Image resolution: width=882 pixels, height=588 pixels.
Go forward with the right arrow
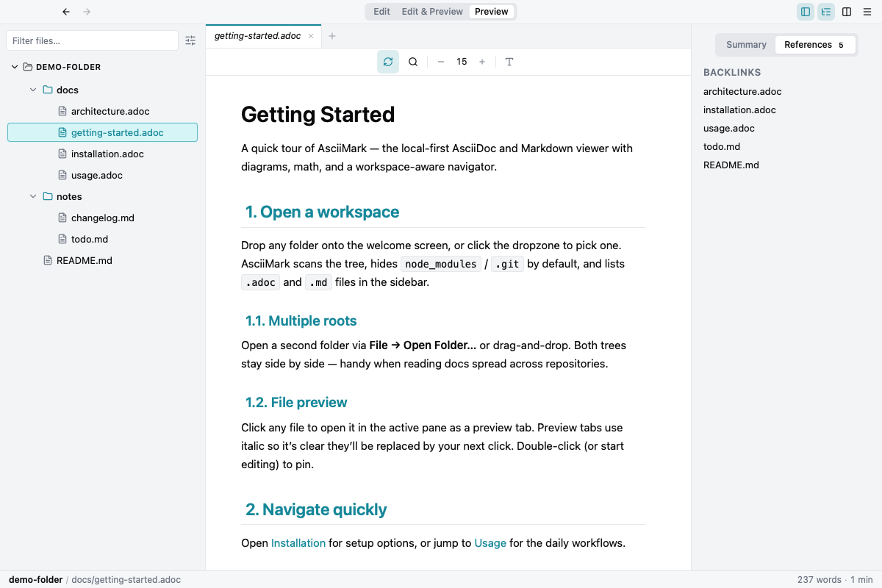pos(87,12)
